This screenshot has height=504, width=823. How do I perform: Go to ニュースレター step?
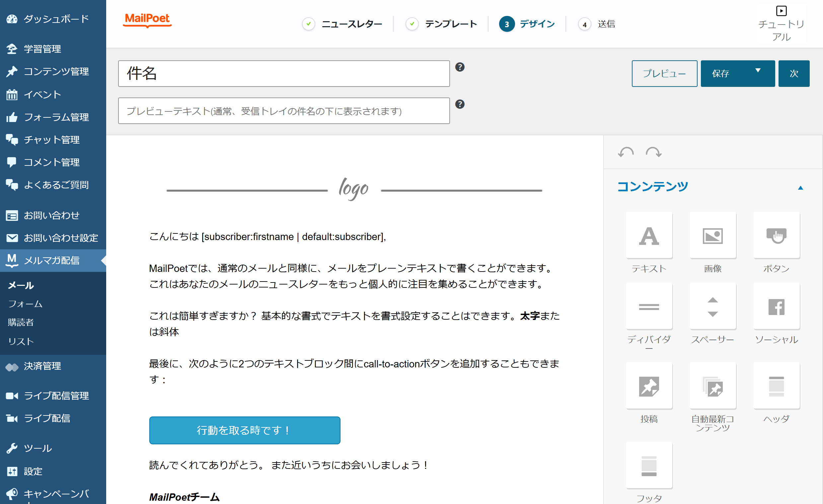(x=342, y=24)
